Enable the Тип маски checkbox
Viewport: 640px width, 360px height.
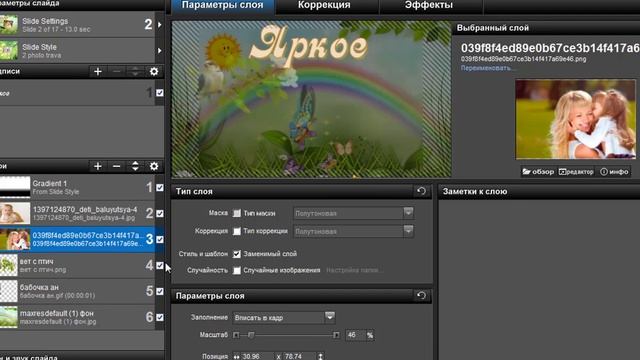(x=237, y=213)
